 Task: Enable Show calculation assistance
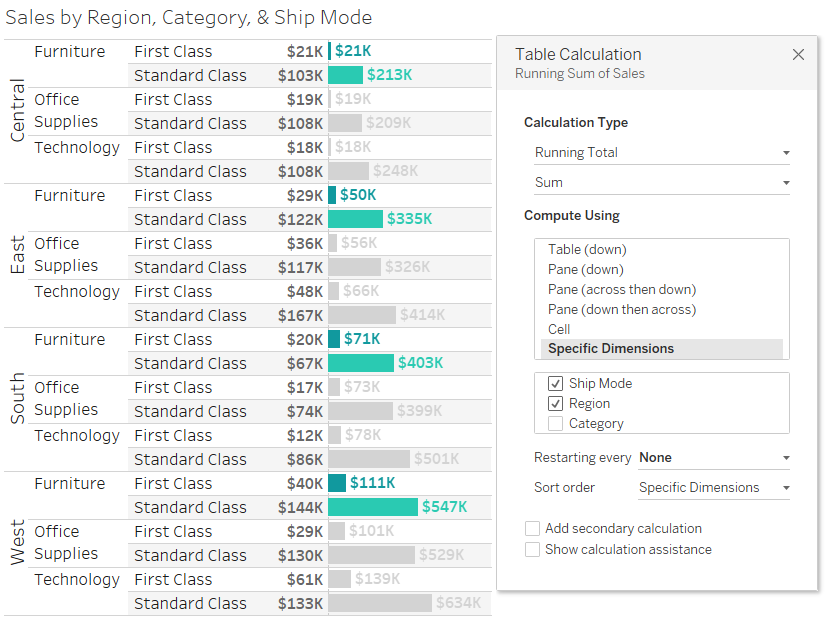pos(532,549)
